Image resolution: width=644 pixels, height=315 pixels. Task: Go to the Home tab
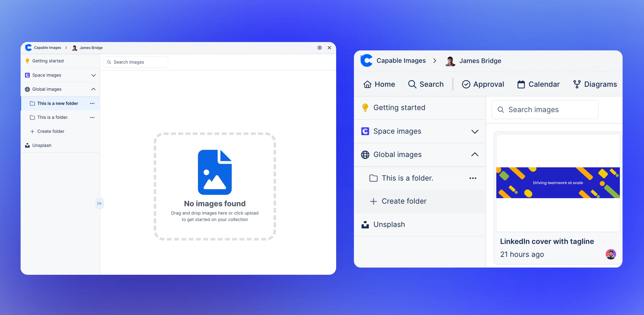379,84
